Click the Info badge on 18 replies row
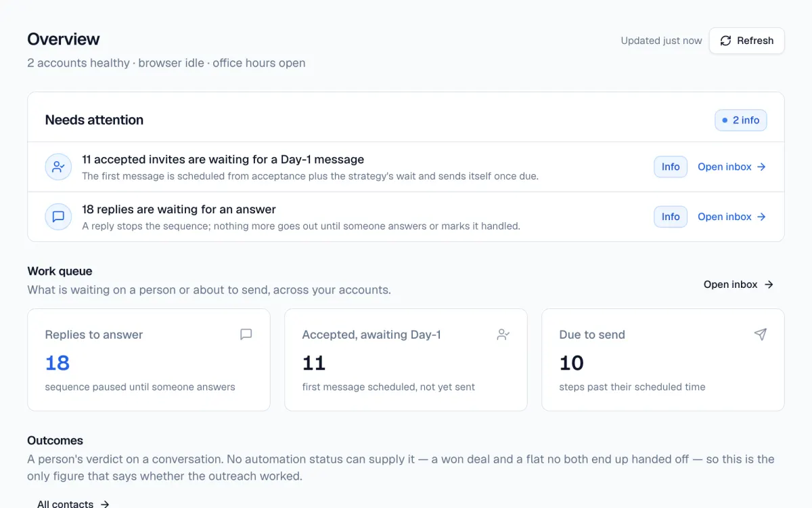 click(x=671, y=217)
